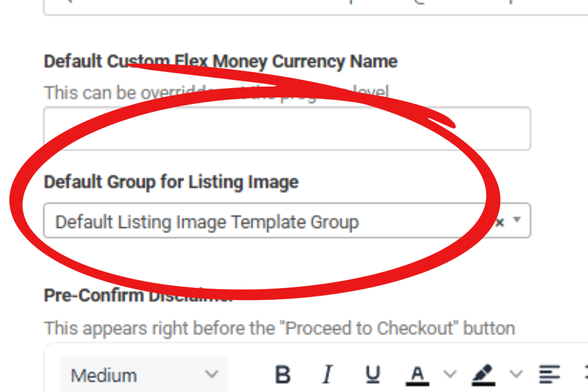Click the 'Default Group for Listing Image' label

click(x=171, y=182)
